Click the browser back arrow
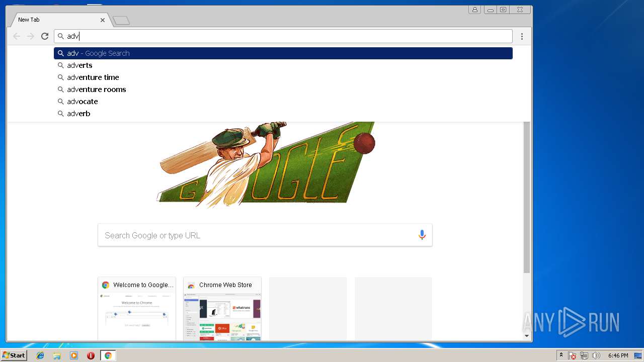Viewport: 644px width, 362px height. tap(17, 36)
